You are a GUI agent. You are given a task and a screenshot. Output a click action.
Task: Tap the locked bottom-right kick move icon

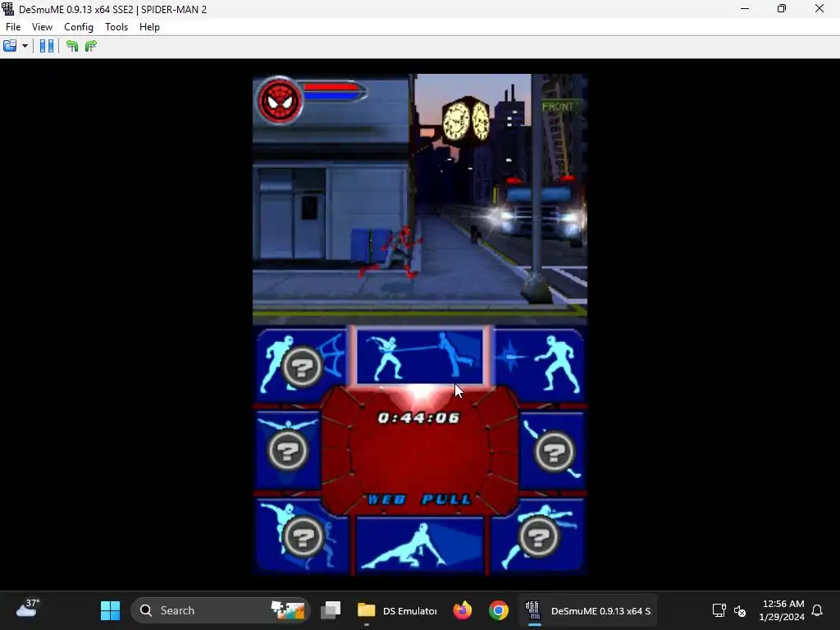point(537,536)
